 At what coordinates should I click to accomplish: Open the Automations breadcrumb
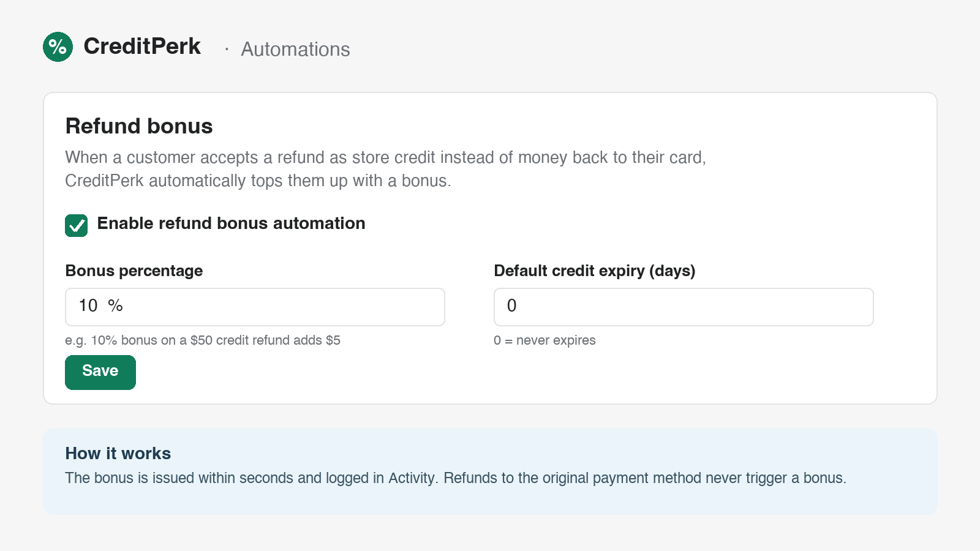295,49
